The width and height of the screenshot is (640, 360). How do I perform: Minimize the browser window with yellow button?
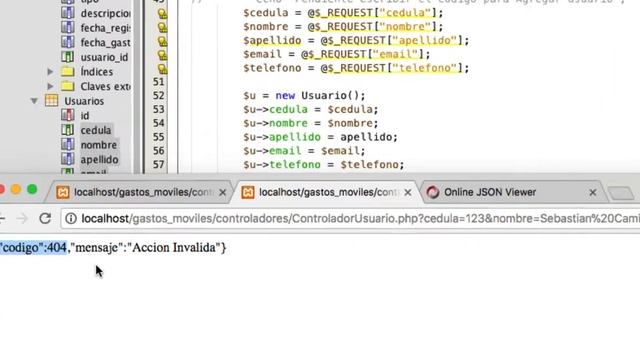16,189
